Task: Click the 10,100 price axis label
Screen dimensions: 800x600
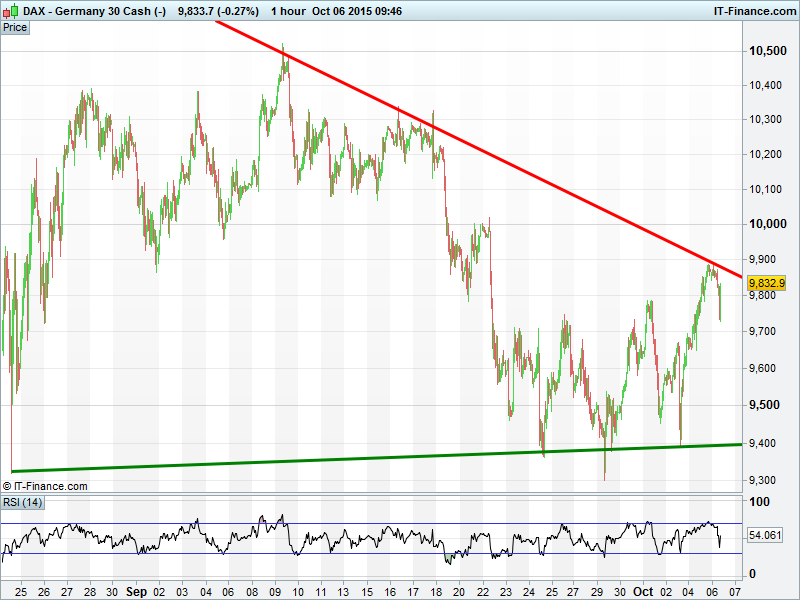Action: tap(765, 189)
